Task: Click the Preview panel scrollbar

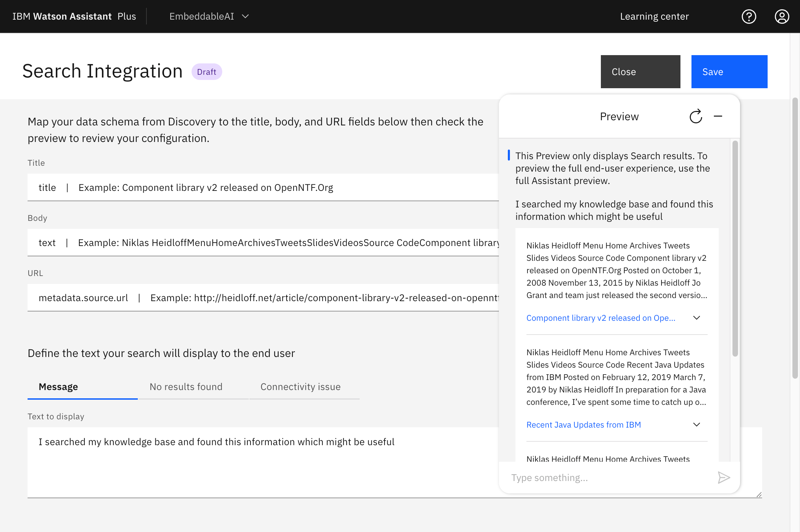Action: 735,248
